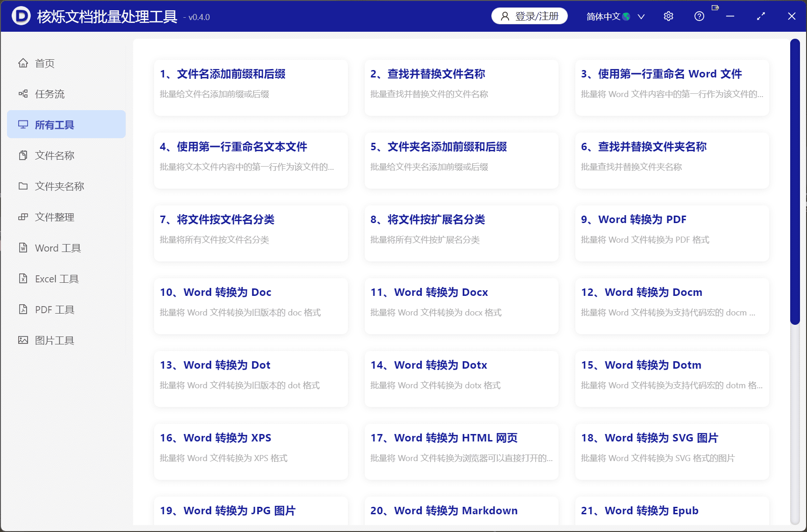Open the 登录/注册 login button

[529, 16]
